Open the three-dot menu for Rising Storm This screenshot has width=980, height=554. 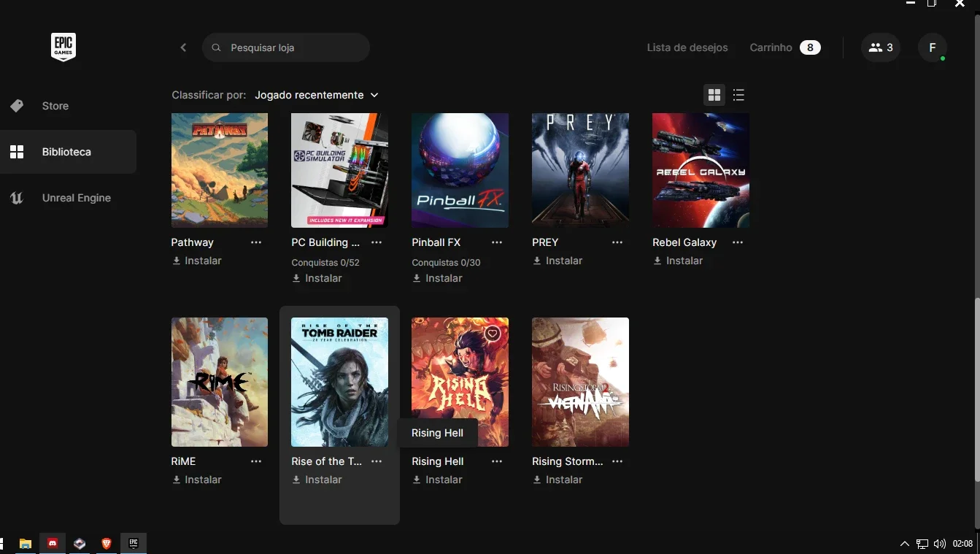(x=617, y=461)
